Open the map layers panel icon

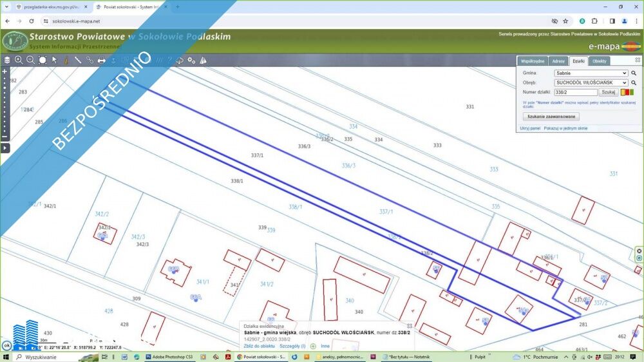[7, 60]
